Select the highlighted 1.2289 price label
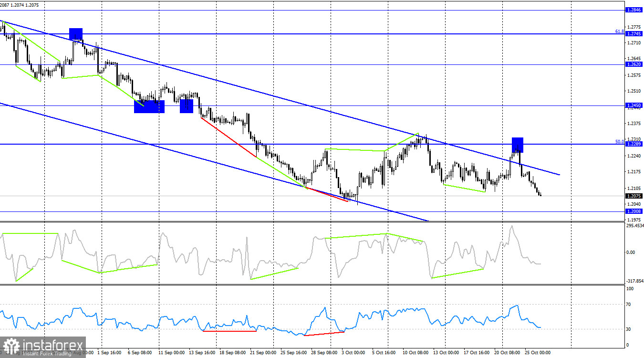Image resolution: width=644 pixels, height=358 pixels. [x=634, y=144]
